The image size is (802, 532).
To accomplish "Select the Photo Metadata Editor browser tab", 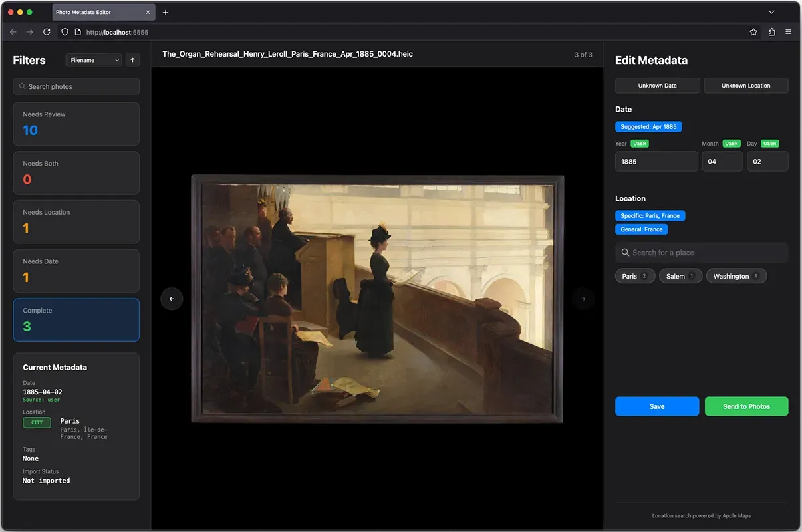I will [x=103, y=12].
